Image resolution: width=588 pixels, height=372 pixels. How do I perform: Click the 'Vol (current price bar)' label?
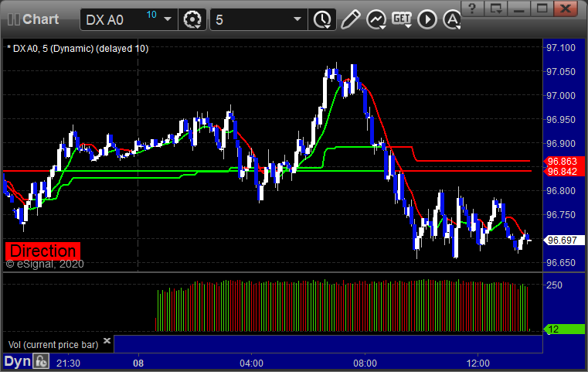pos(53,345)
